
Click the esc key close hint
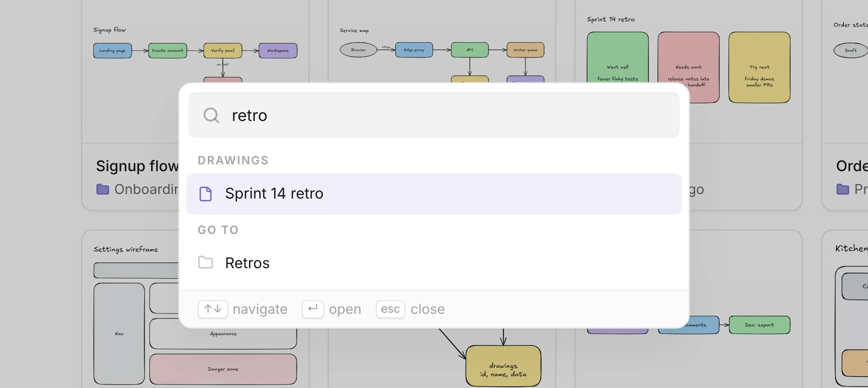(390, 309)
